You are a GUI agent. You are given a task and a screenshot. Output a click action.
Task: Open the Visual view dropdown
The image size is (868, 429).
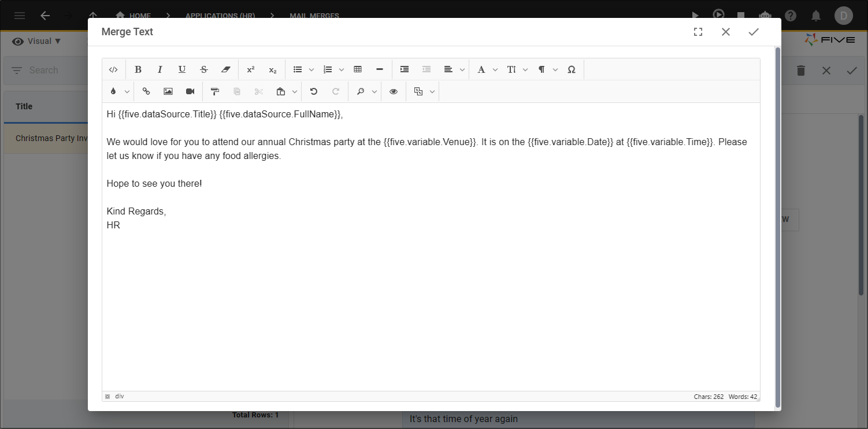(36, 41)
